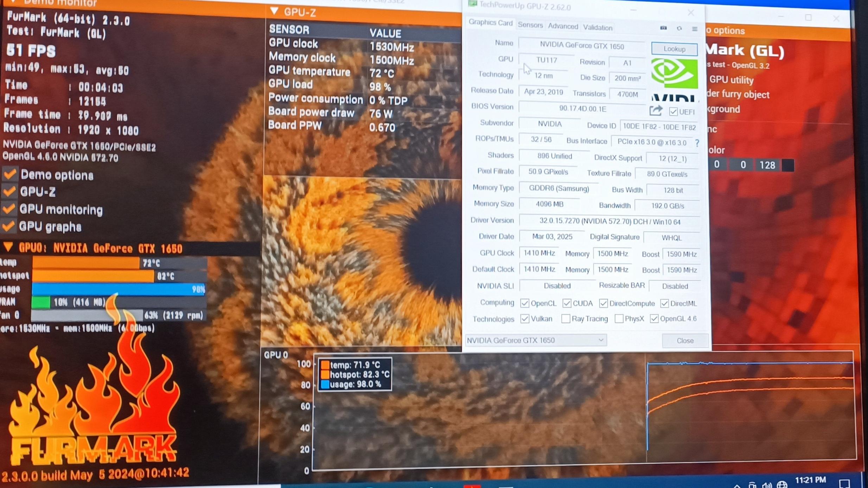Click the color value field showing 128
This screenshot has width=868, height=488.
click(x=767, y=165)
